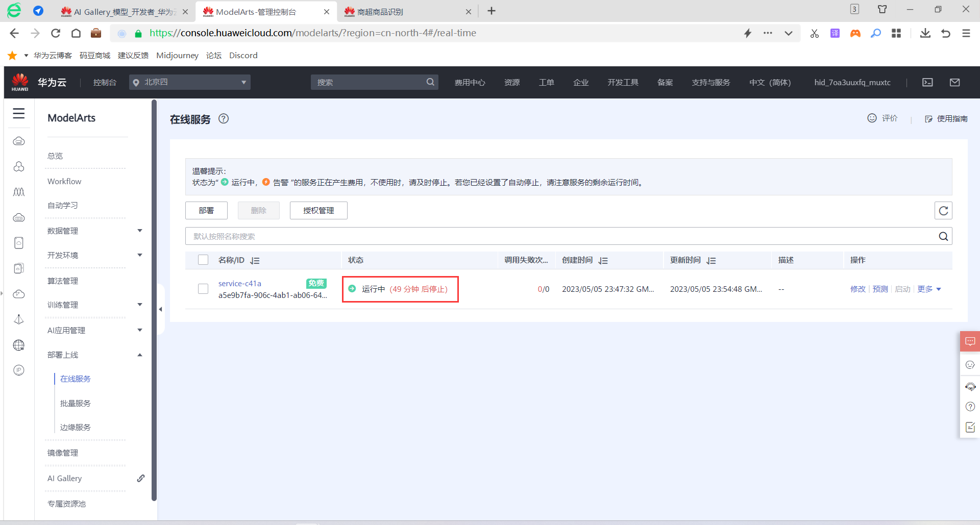The height and width of the screenshot is (525, 980).
Task: Click 预测 for service-c41a
Action: pyautogui.click(x=880, y=289)
